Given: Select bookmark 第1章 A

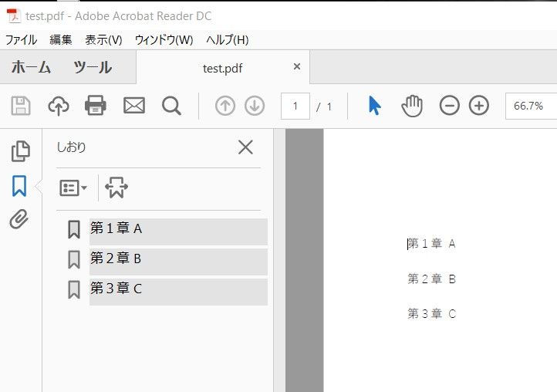Looking at the screenshot, I should (178, 231).
